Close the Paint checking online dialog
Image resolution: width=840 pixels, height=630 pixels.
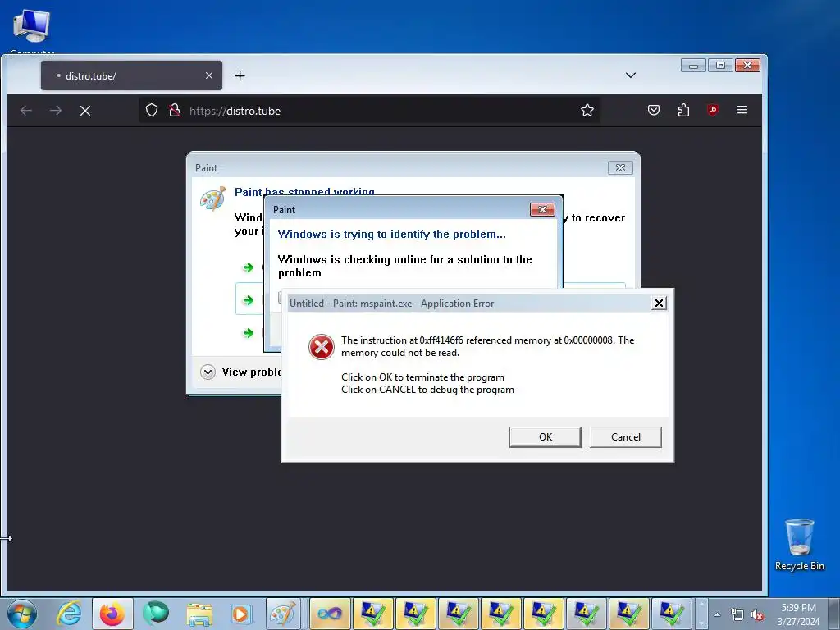tap(542, 209)
